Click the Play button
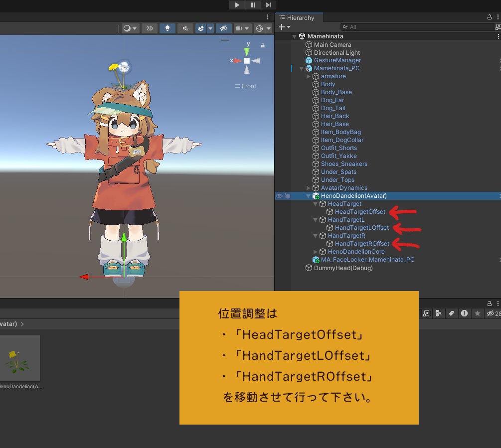This screenshot has height=448, width=501. (x=237, y=5)
